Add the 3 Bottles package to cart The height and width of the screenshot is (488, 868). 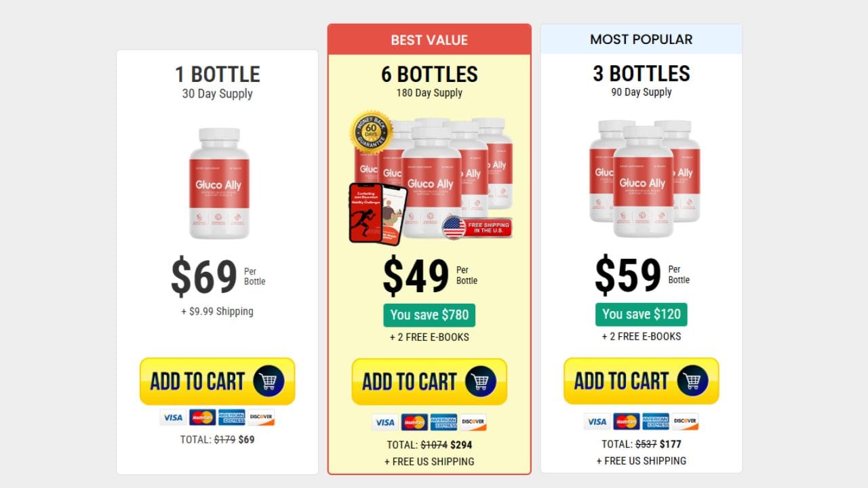pos(622,382)
